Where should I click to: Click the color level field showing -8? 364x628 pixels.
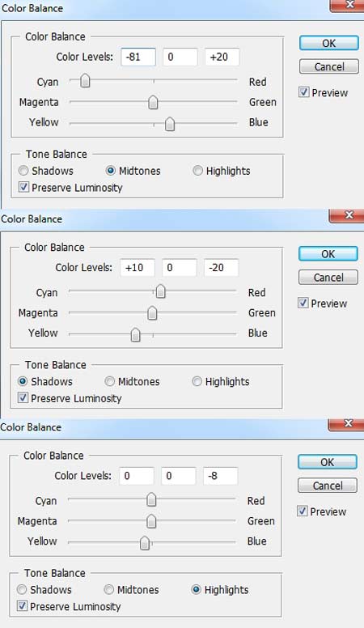[x=220, y=476]
